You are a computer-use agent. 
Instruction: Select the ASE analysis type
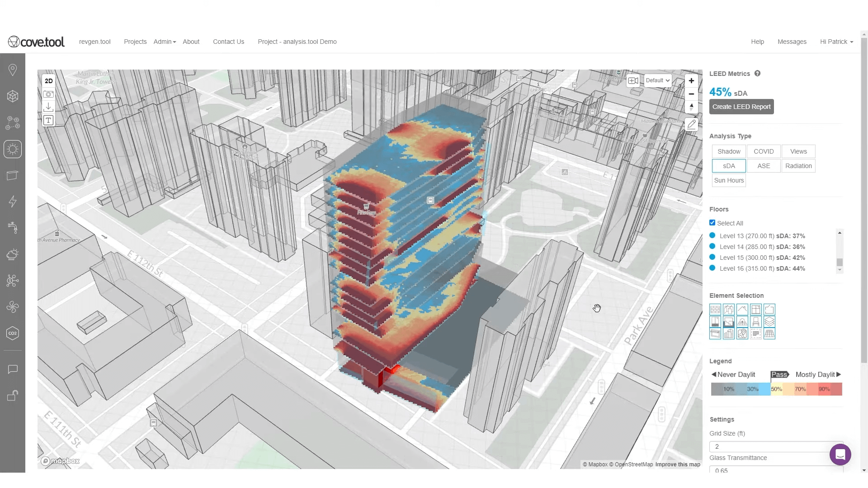764,166
